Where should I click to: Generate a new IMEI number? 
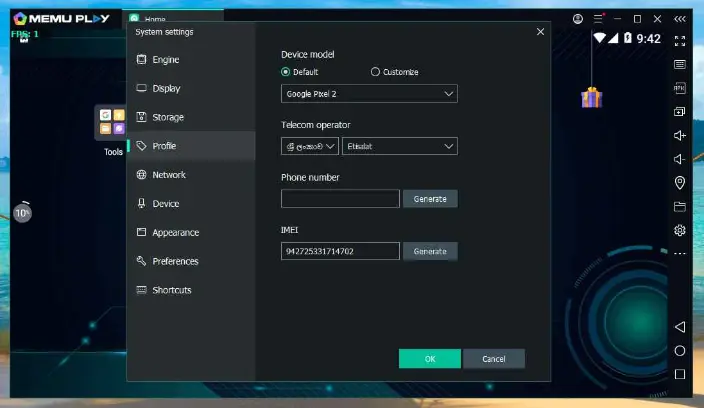pos(430,251)
